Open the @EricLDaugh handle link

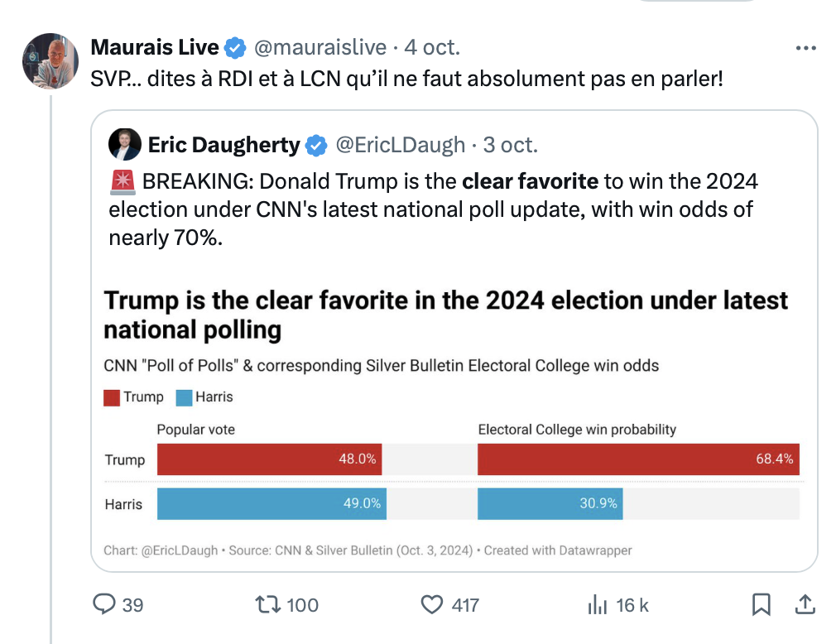(x=401, y=145)
